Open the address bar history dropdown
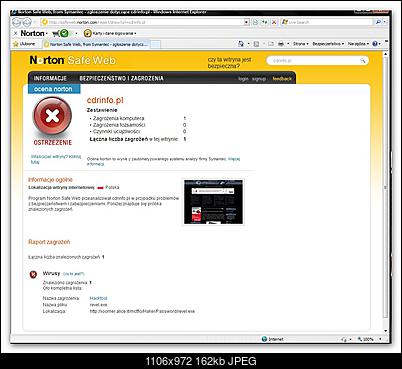 (247, 22)
